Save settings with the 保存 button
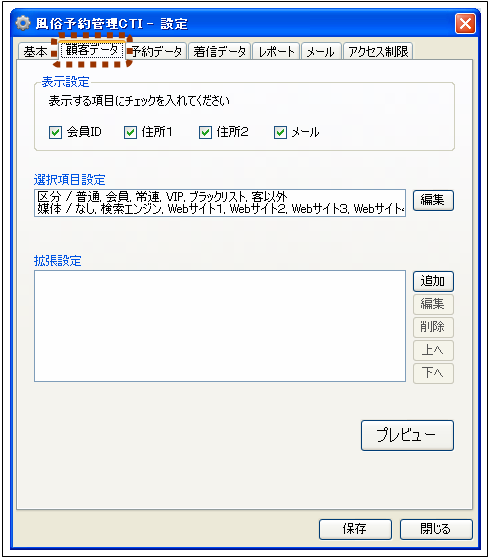488x558 pixels. (355, 529)
